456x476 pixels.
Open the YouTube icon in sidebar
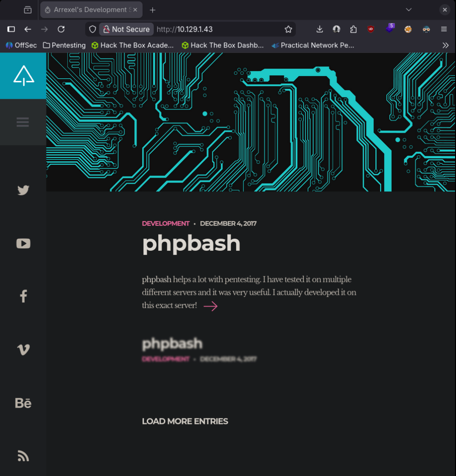point(23,243)
